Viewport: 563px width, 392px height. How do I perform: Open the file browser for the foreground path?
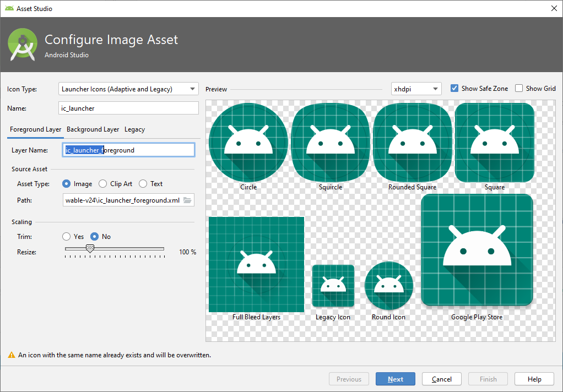(189, 200)
